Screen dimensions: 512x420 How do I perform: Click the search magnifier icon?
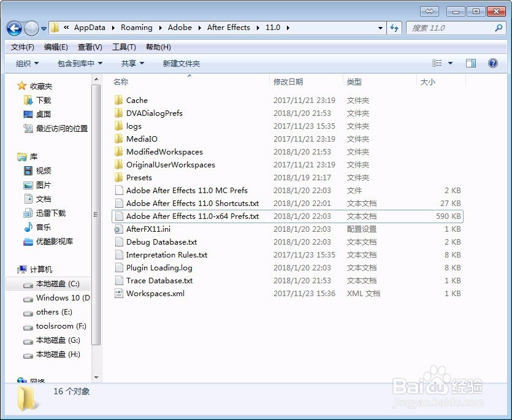point(499,28)
